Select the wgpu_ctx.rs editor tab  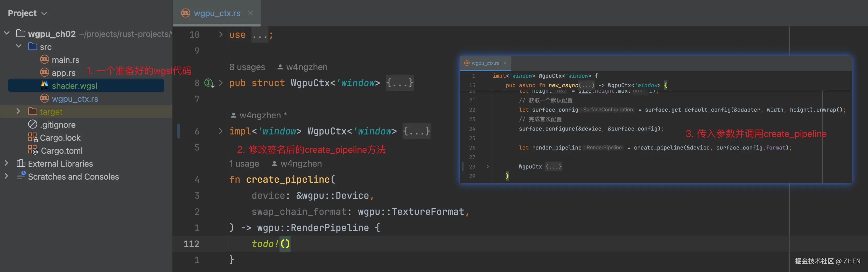tap(217, 13)
